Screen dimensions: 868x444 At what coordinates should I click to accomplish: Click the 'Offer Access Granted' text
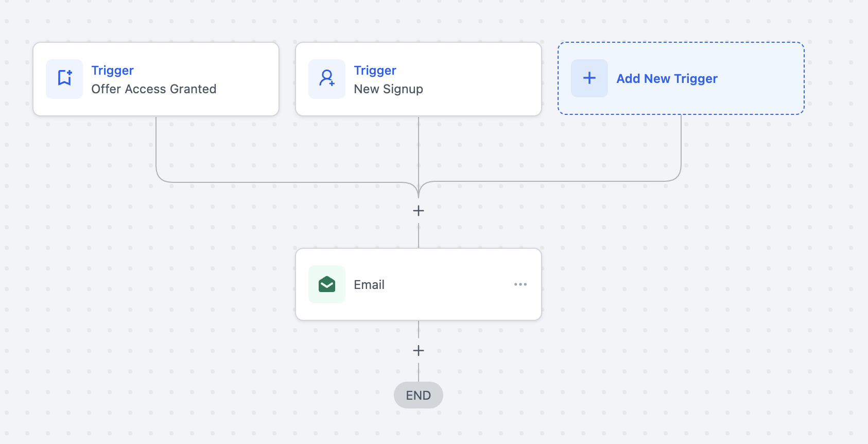[x=154, y=89]
